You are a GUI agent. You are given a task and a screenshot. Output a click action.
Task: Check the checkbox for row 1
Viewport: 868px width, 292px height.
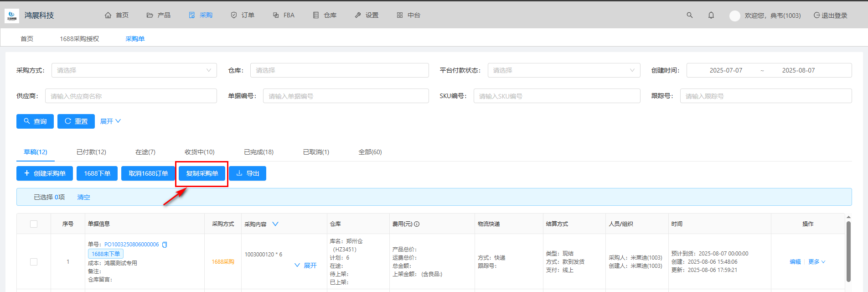(34, 262)
